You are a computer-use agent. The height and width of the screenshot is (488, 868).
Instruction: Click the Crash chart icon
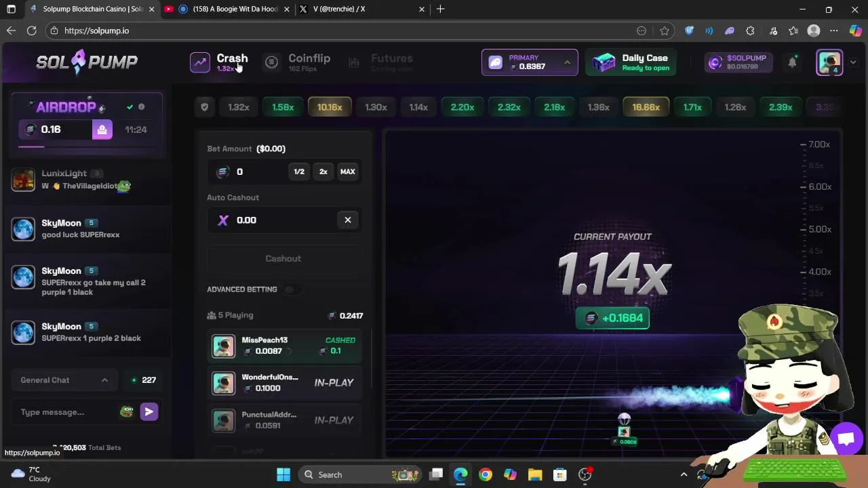[x=200, y=62]
